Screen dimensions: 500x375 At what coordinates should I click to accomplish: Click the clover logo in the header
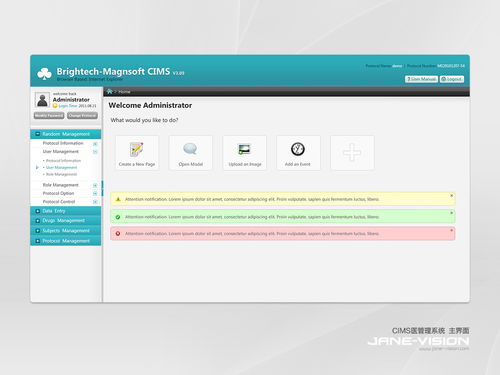(44, 73)
